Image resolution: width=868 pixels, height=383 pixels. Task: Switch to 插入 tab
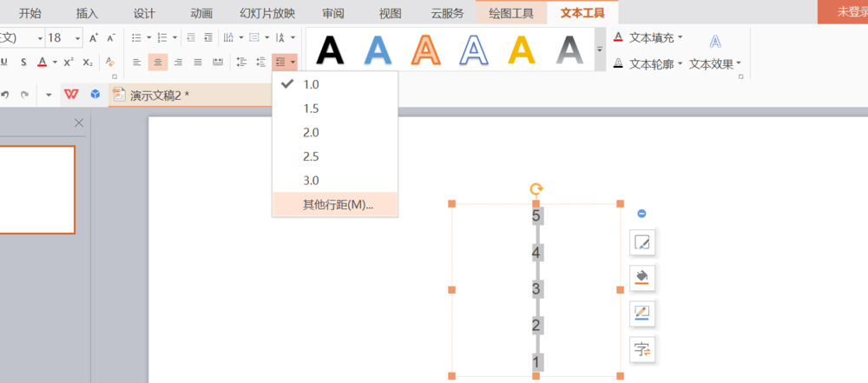[x=87, y=13]
